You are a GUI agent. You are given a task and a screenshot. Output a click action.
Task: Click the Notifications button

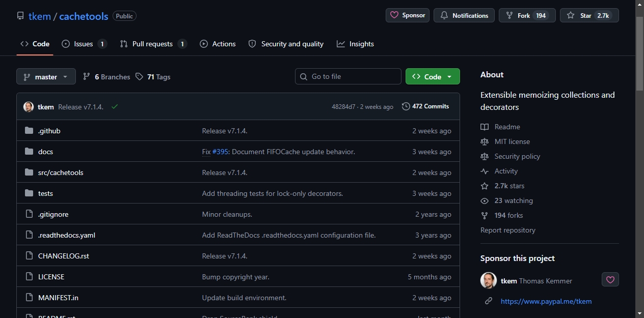point(464,15)
